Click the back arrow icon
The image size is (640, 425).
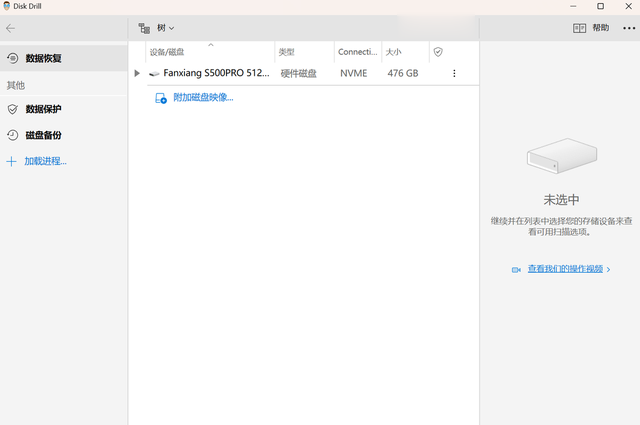[x=11, y=28]
